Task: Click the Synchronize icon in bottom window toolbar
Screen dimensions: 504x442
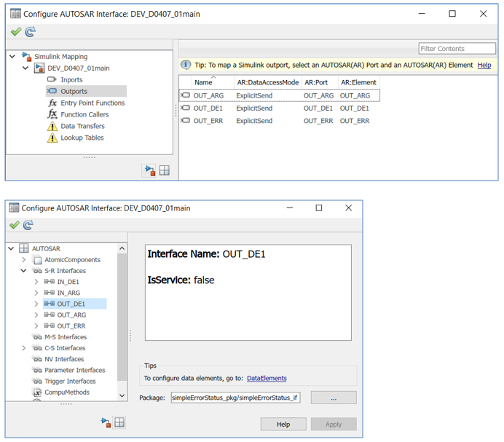Action: click(28, 225)
